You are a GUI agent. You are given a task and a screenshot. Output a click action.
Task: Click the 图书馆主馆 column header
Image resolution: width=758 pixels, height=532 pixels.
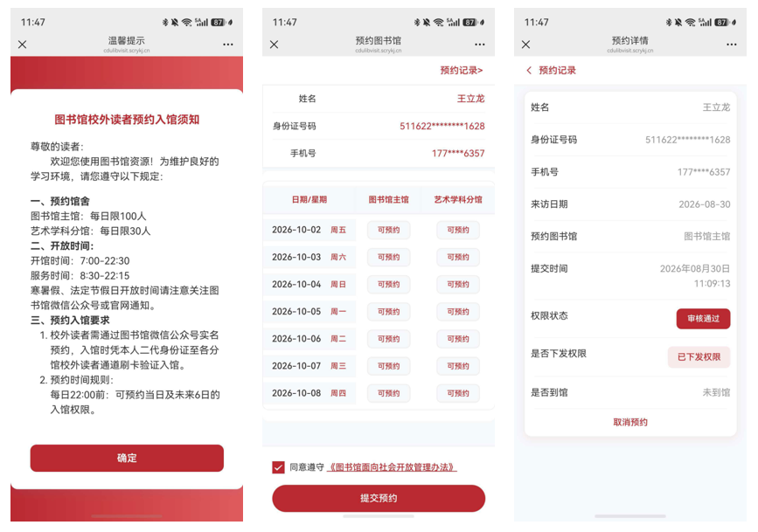point(389,199)
